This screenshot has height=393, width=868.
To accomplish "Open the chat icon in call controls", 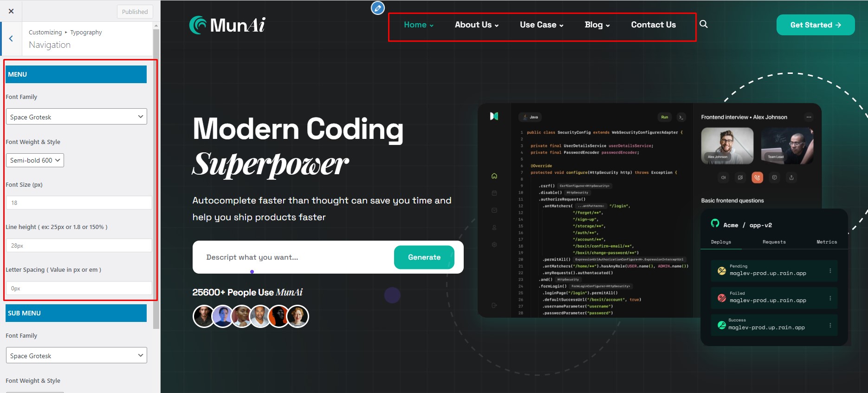I will 774,177.
